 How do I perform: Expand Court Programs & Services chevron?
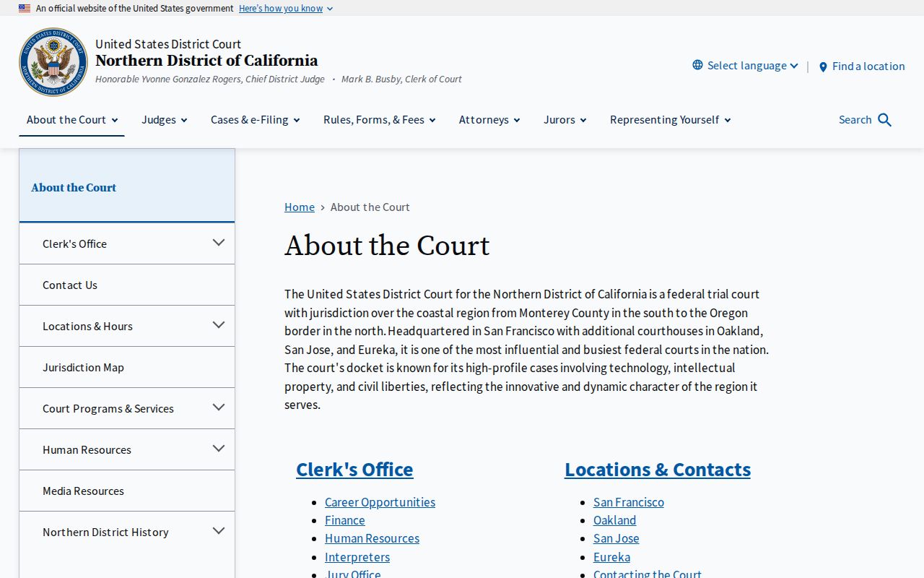click(x=219, y=407)
